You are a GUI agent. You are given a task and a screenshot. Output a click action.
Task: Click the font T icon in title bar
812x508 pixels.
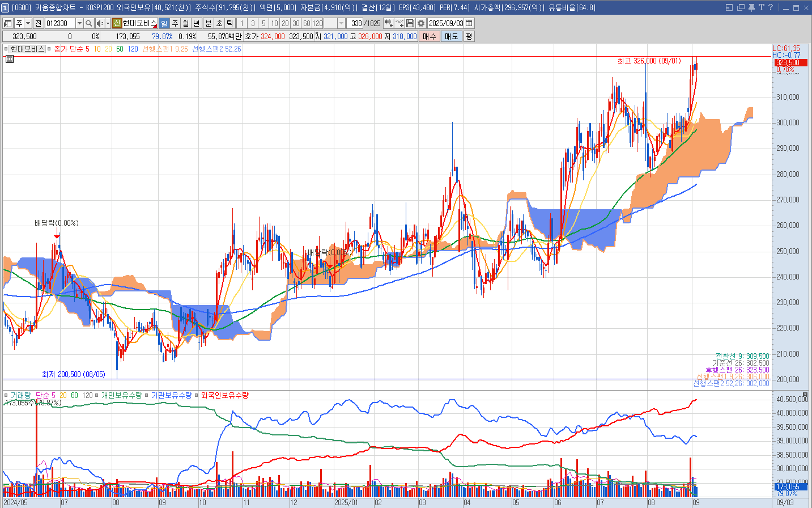coord(761,7)
